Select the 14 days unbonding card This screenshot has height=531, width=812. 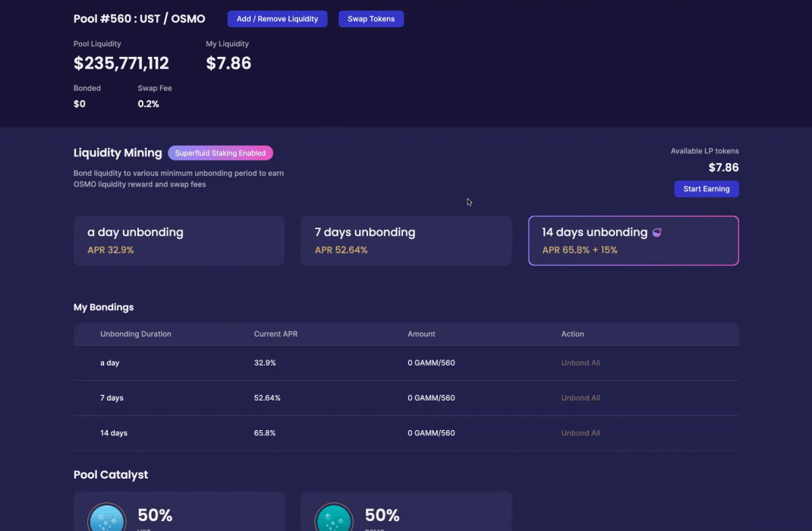coord(634,240)
